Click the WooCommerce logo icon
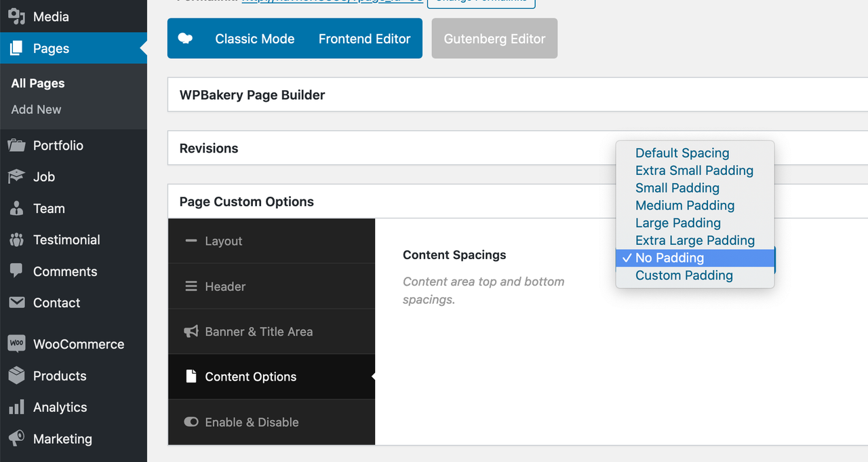 point(16,343)
